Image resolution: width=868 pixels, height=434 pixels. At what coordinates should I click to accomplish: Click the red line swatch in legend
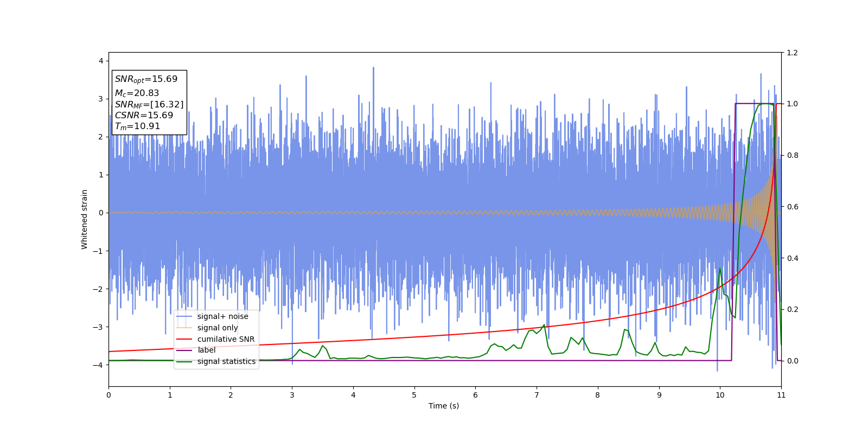[x=184, y=339]
